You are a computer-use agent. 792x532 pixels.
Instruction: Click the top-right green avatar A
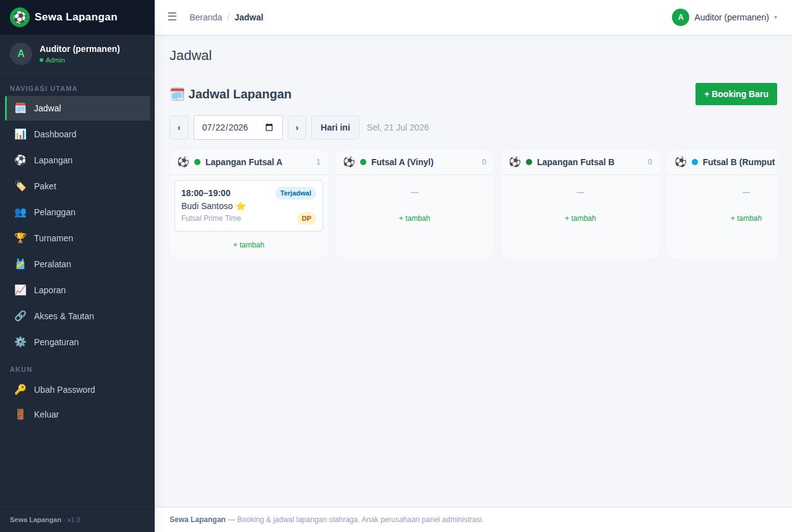coord(681,17)
